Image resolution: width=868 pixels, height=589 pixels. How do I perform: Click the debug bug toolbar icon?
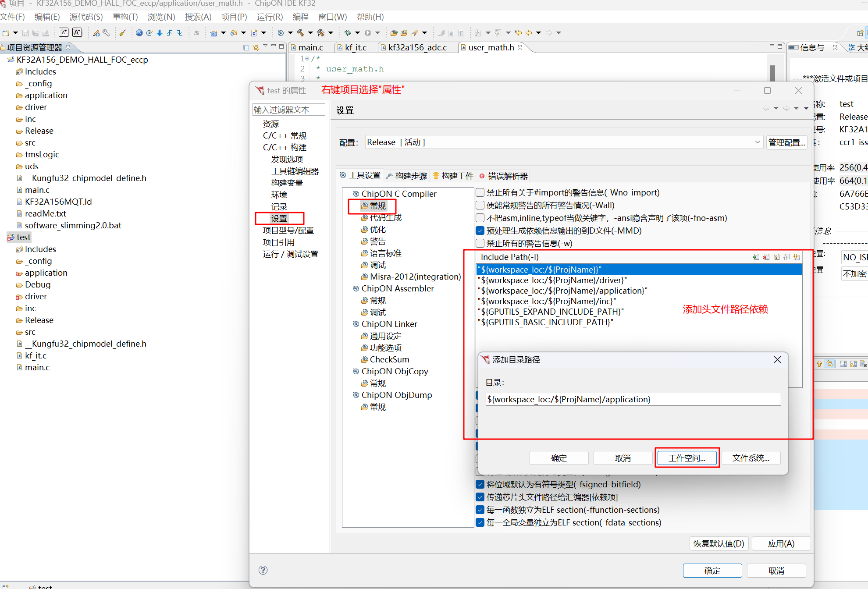(348, 33)
